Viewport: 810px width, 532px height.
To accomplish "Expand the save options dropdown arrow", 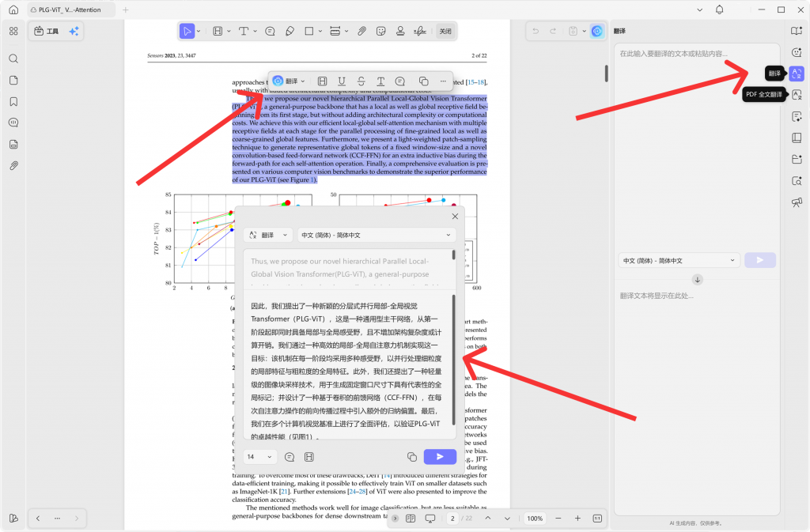I will pos(585,32).
